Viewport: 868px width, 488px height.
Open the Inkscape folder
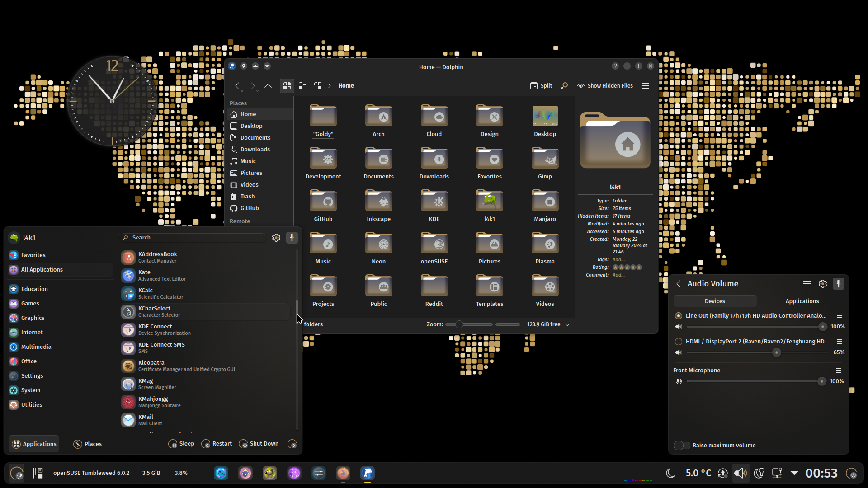click(x=378, y=206)
